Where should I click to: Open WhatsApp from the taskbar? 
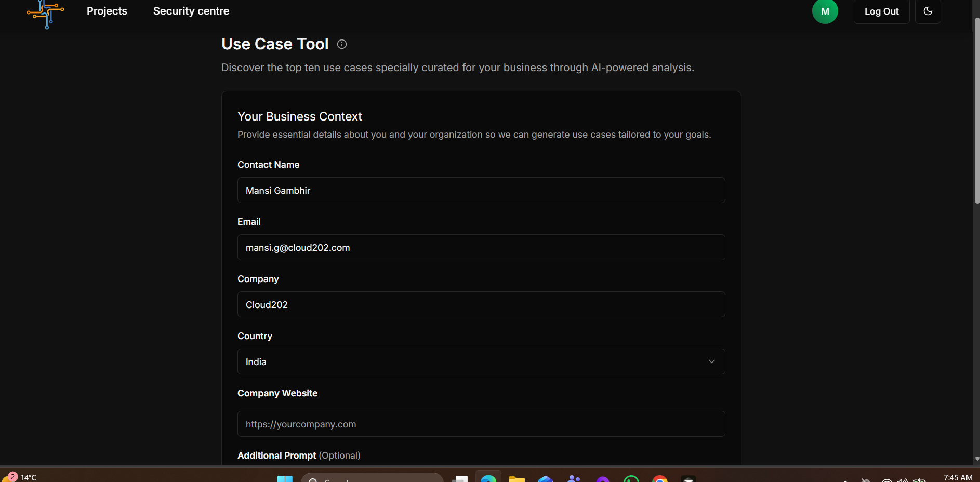[631, 478]
